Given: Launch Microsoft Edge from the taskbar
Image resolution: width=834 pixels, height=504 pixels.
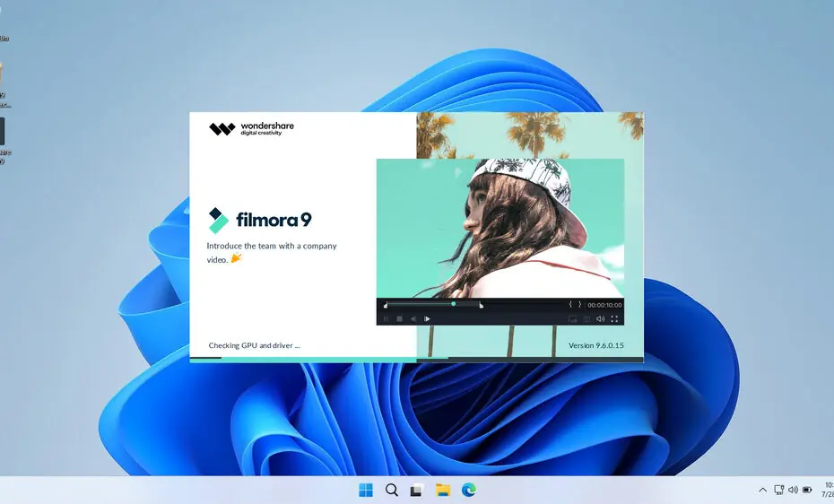Looking at the screenshot, I should click(469, 490).
